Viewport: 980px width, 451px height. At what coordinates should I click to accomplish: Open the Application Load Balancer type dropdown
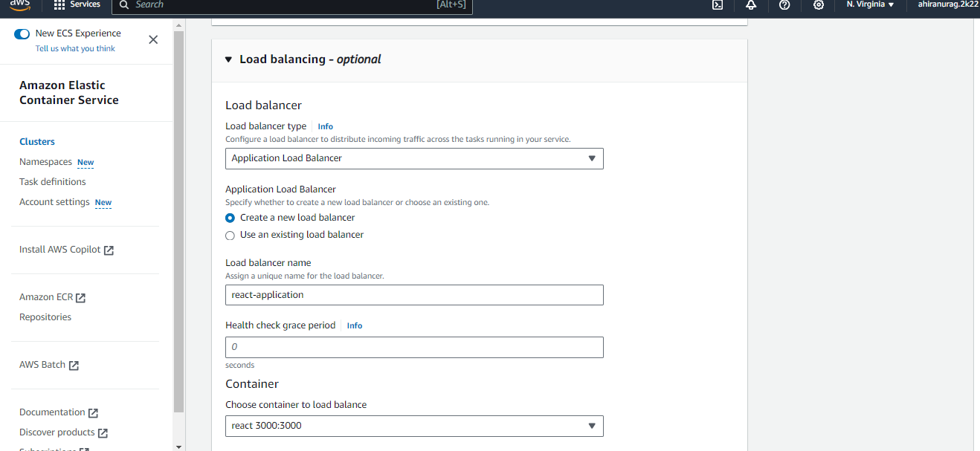(414, 158)
